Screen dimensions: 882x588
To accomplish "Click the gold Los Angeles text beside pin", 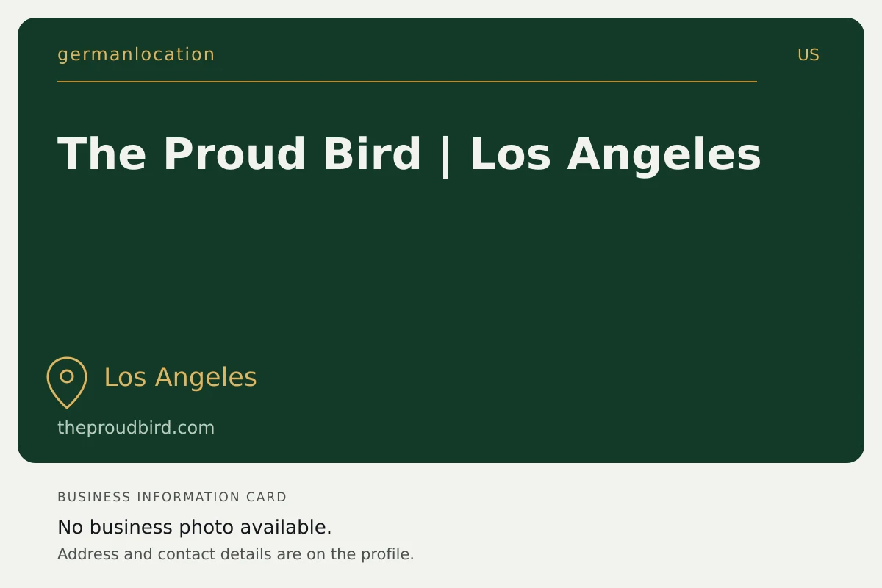I will pos(180,377).
